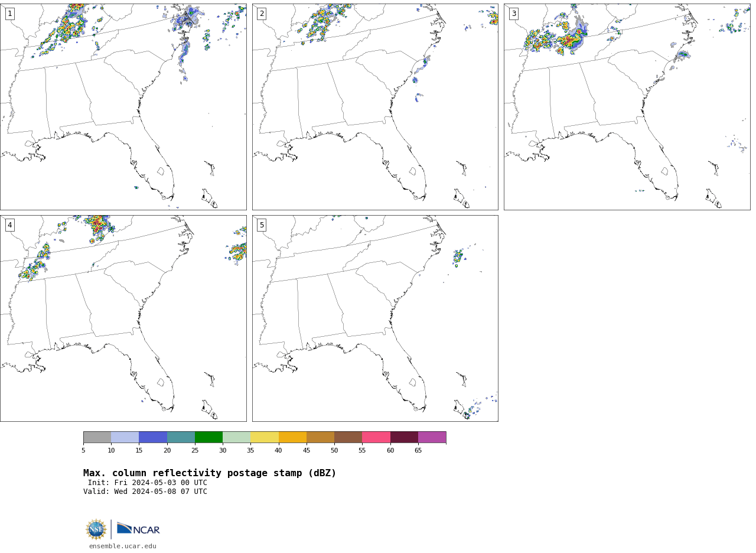Select the 'Valid: Wed 2024-05-08 07 UTC' text
Viewport: 756px width, 553px height.
coord(145,492)
